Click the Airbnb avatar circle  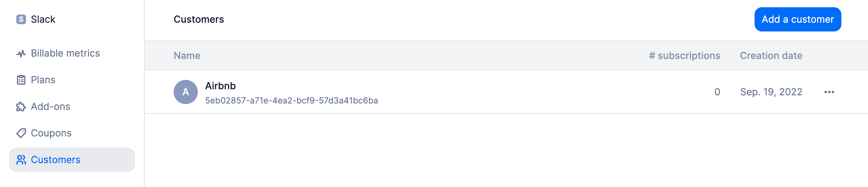[185, 92]
